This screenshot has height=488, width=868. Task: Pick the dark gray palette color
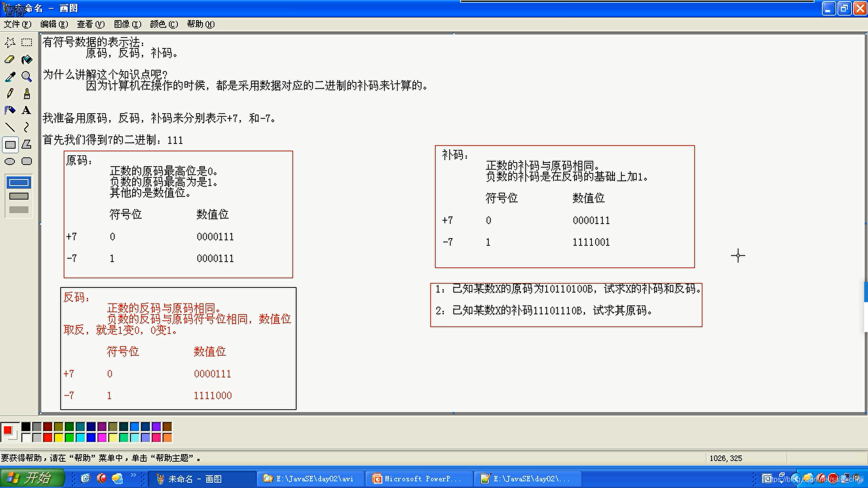pos(37,426)
